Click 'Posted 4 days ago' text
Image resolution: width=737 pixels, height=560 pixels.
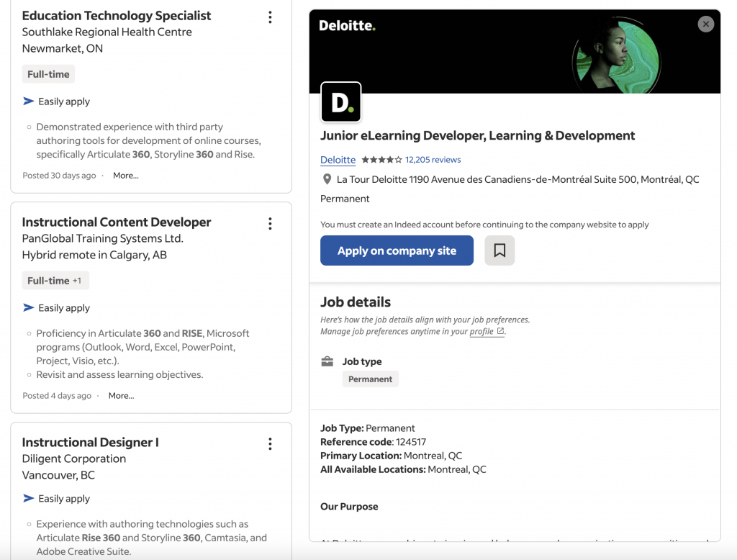pyautogui.click(x=57, y=396)
